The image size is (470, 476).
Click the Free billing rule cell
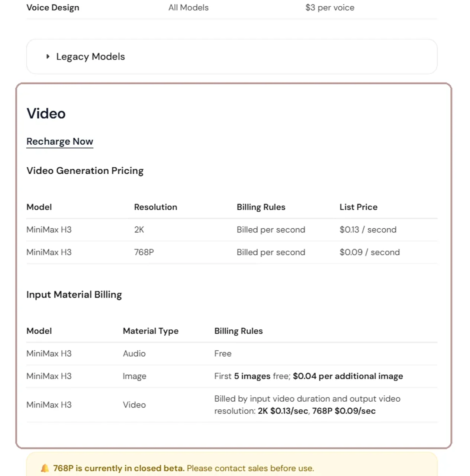223,354
